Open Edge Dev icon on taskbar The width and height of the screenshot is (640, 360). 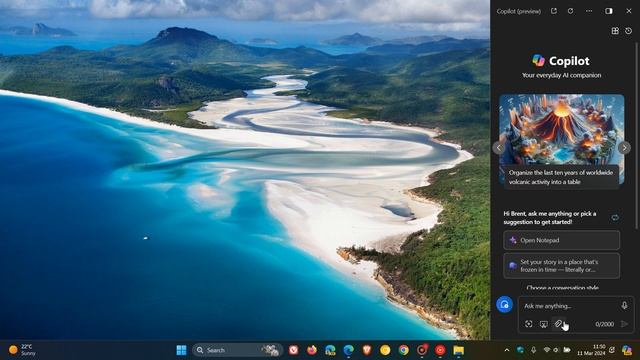point(330,350)
